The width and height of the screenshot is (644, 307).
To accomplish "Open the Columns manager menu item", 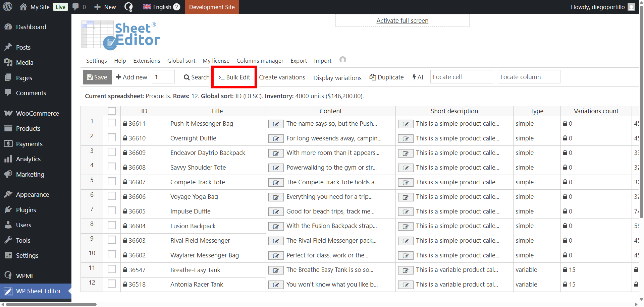I will [x=260, y=61].
